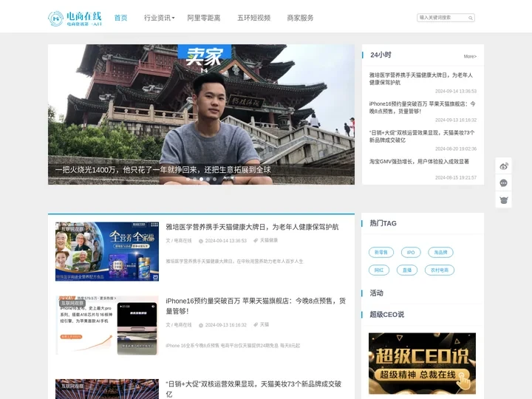The height and width of the screenshot is (399, 532).
Task: Open the WeChat chat bubble icon
Action: [503, 183]
